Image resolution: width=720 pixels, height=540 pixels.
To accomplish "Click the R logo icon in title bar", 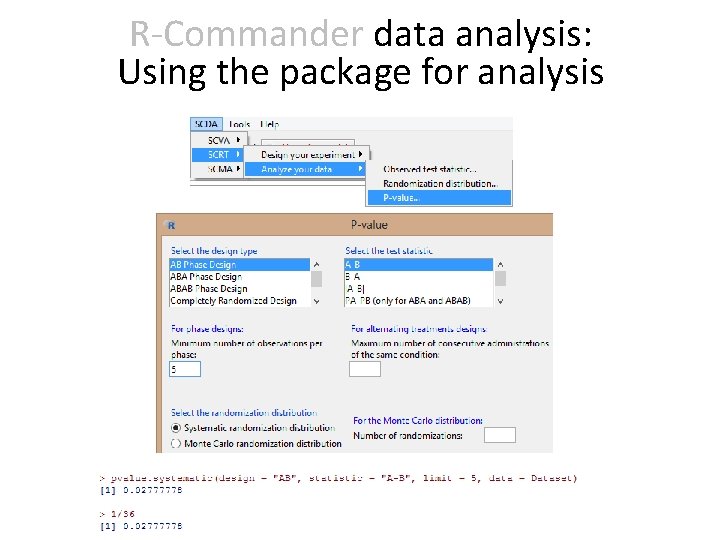I will (x=170, y=226).
